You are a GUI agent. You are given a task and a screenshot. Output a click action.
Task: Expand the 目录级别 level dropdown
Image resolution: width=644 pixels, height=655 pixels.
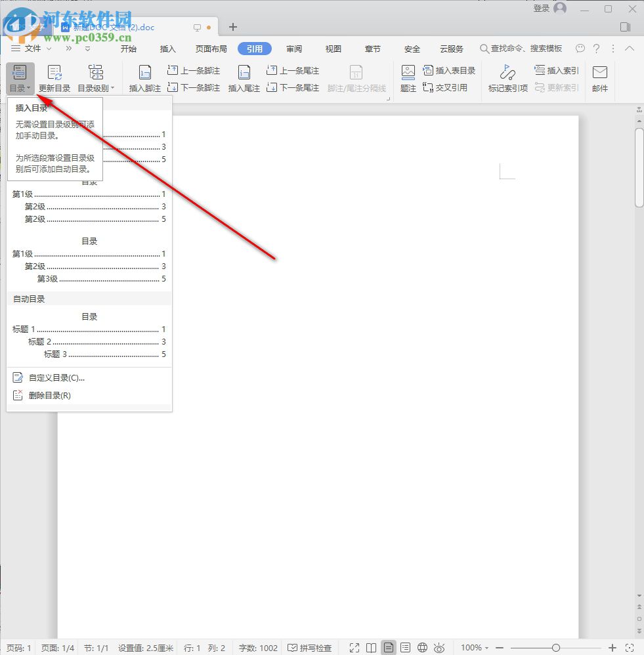96,78
